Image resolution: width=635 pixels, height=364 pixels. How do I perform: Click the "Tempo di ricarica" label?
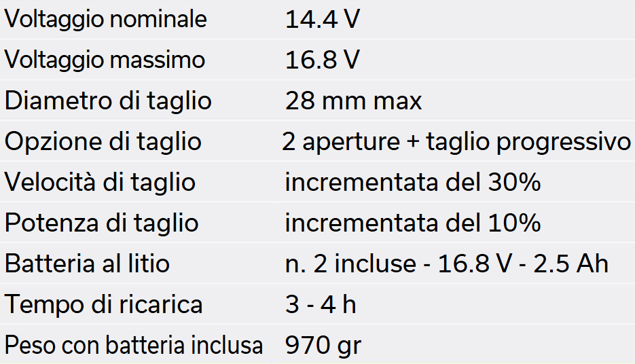pyautogui.click(x=103, y=304)
